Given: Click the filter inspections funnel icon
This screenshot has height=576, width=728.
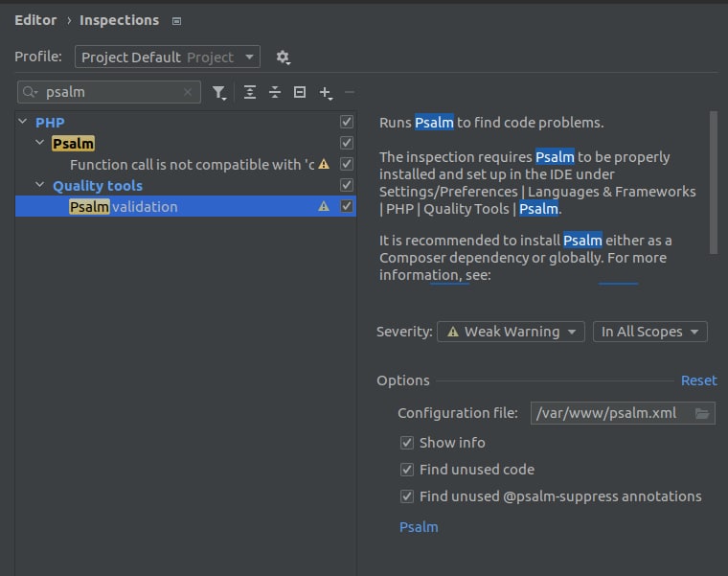Looking at the screenshot, I should click(x=219, y=92).
